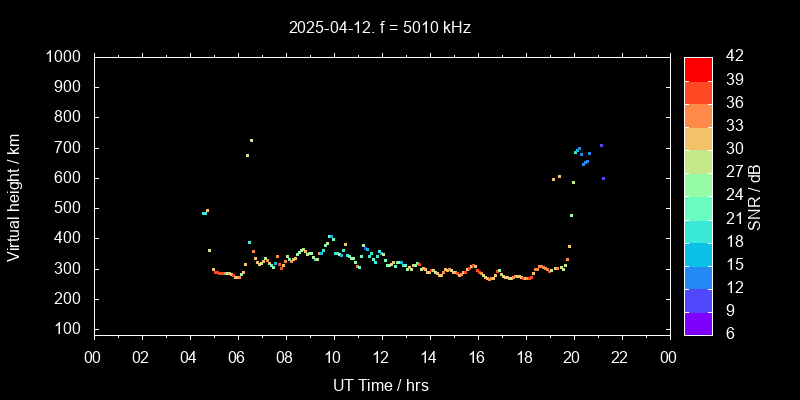
Task: Pick the orange colorbar segment between 33 and 36
Action: click(698, 114)
